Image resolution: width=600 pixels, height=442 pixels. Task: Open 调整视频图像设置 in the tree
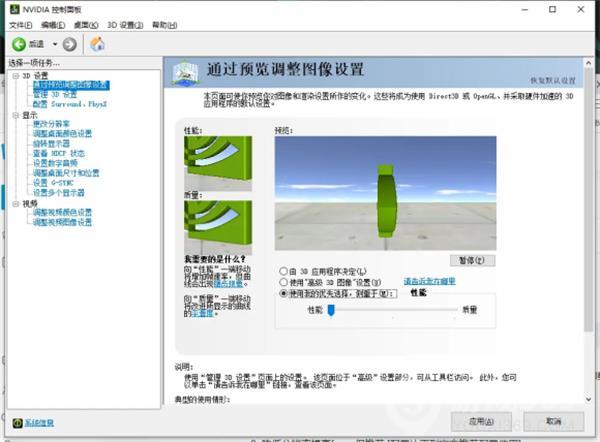pyautogui.click(x=62, y=222)
